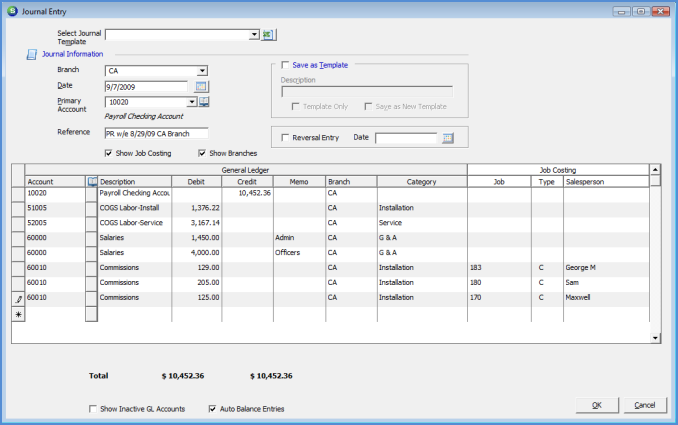This screenshot has height=425, width=678.
Task: Uncheck Show Branches
Action: point(202,153)
